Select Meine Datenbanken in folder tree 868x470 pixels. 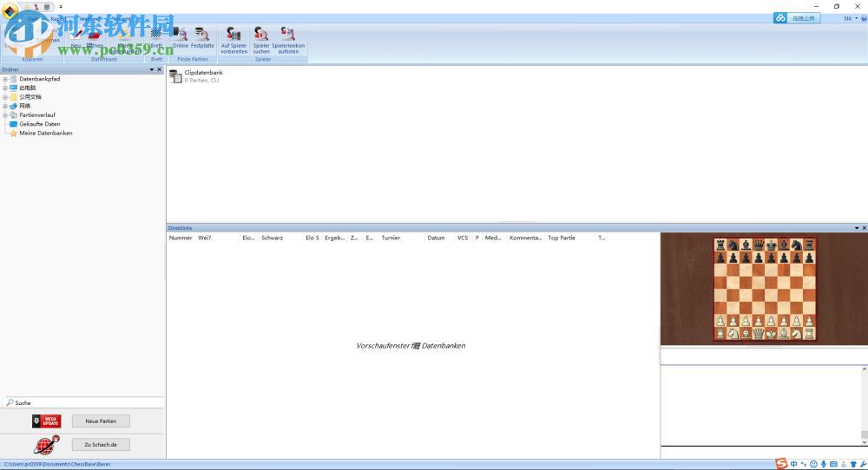click(x=45, y=134)
